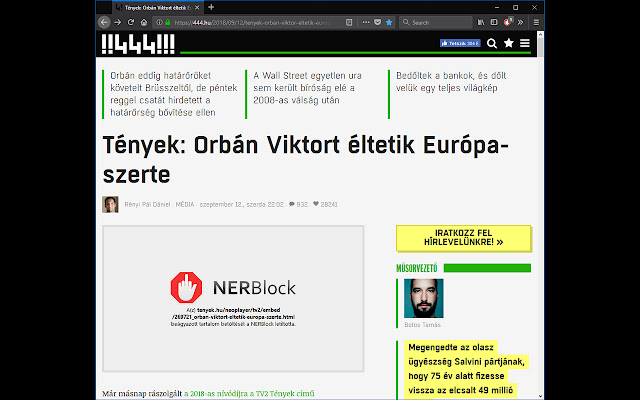Click Botos Tamás portrait photo

424,298
